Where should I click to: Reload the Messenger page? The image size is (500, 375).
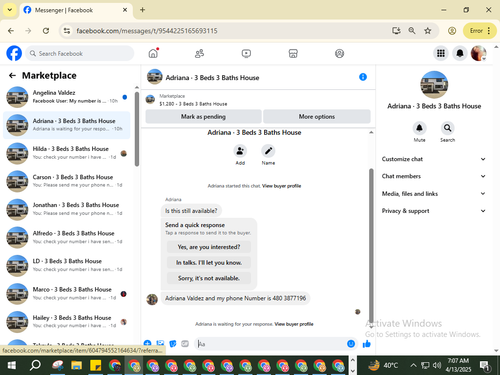coord(46,31)
